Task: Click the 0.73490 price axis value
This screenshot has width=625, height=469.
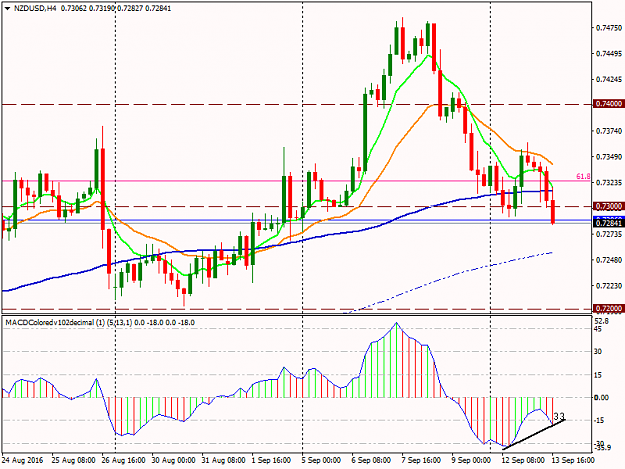Action: 609,157
